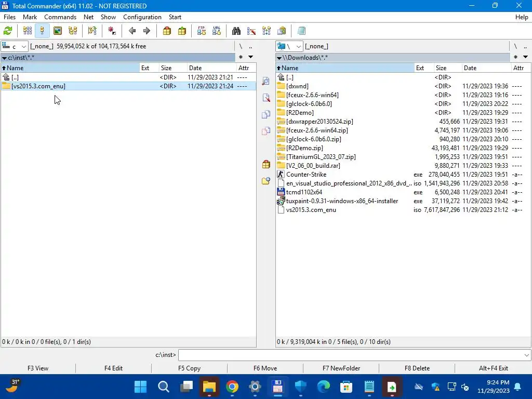Open left panel directory hotlist asterisk
The width and height of the screenshot is (532, 399).
[241, 57]
